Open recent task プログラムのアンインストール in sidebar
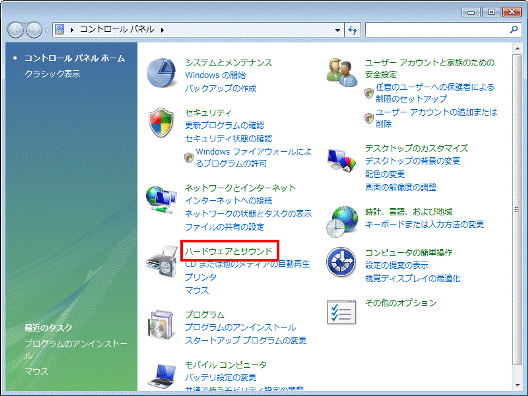528x396 pixels. [x=76, y=350]
